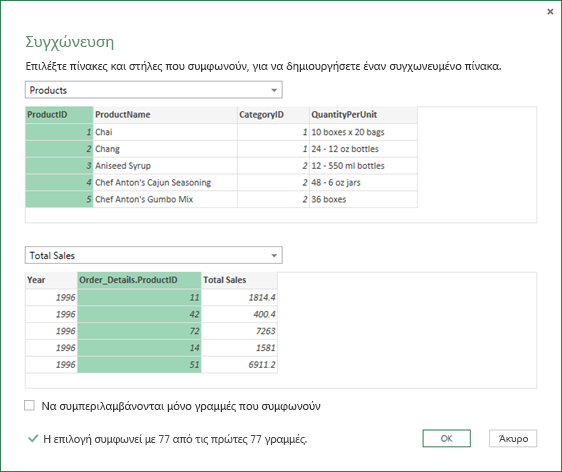This screenshot has height=472, width=562.
Task: Close the Merge dialog with the X icon
Action: pyautogui.click(x=550, y=12)
